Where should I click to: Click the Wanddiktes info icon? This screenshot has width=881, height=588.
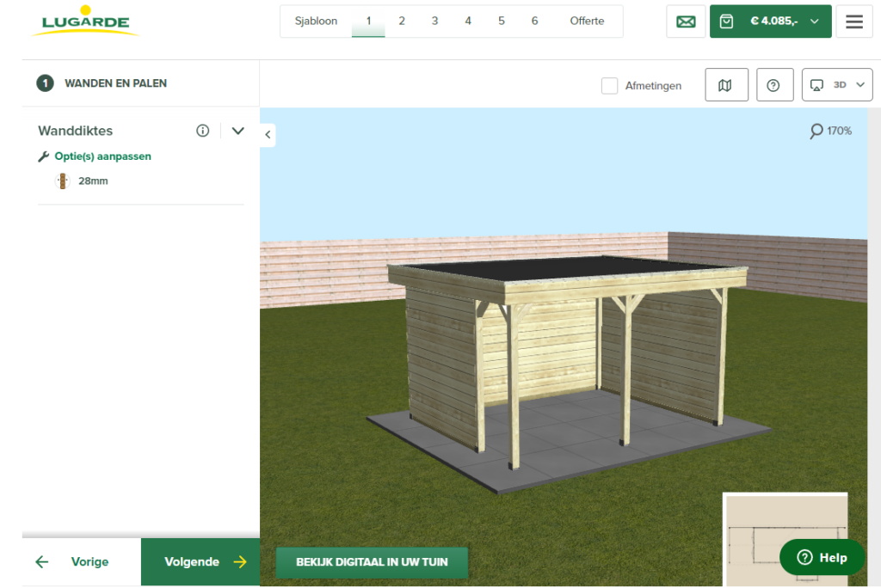[203, 131]
